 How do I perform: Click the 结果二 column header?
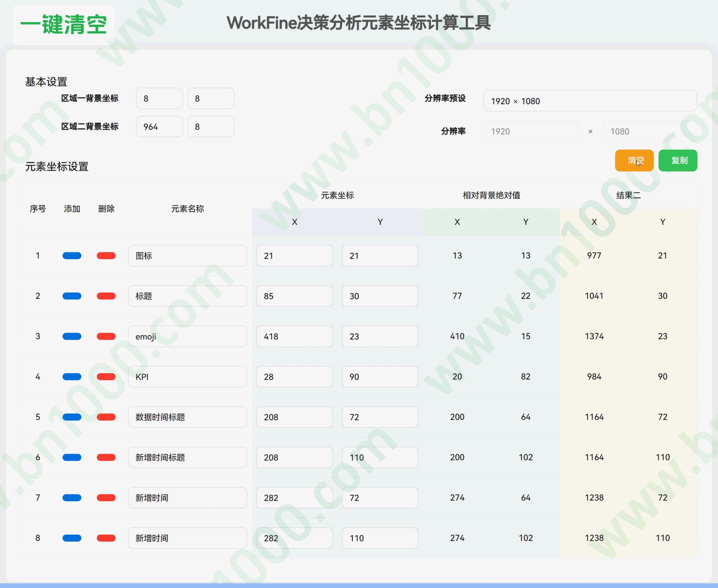628,195
